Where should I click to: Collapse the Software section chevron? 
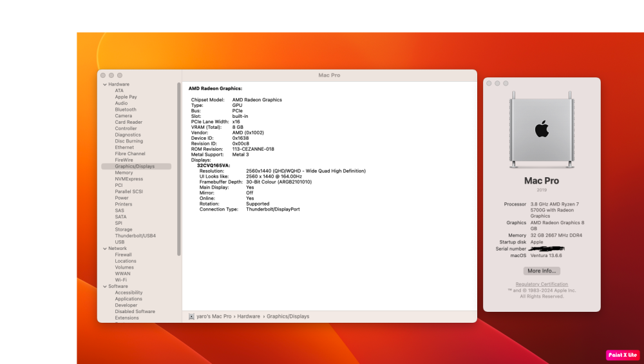(105, 286)
